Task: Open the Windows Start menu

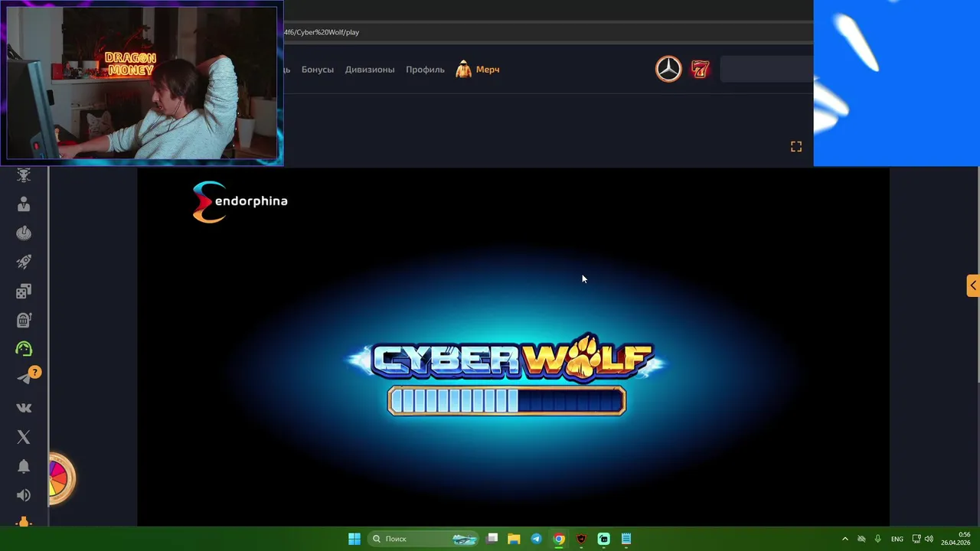Action: pyautogui.click(x=354, y=539)
